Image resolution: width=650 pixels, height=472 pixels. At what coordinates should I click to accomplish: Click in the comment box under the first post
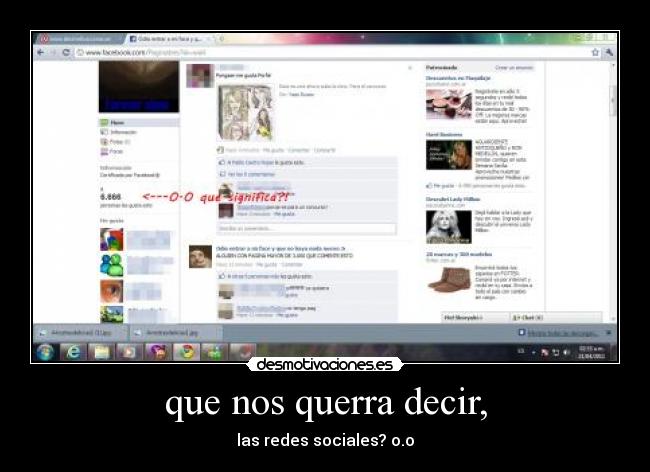point(306,228)
